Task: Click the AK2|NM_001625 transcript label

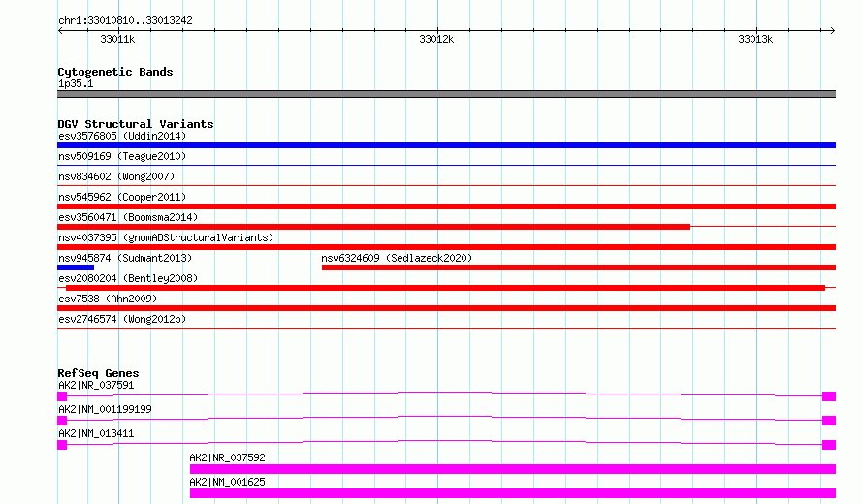Action: (x=227, y=482)
